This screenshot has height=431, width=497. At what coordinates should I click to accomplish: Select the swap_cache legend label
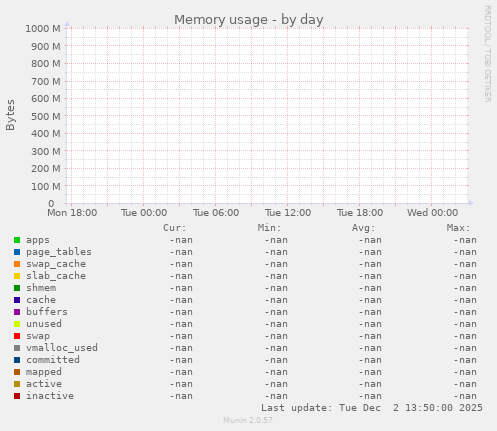tap(56, 264)
